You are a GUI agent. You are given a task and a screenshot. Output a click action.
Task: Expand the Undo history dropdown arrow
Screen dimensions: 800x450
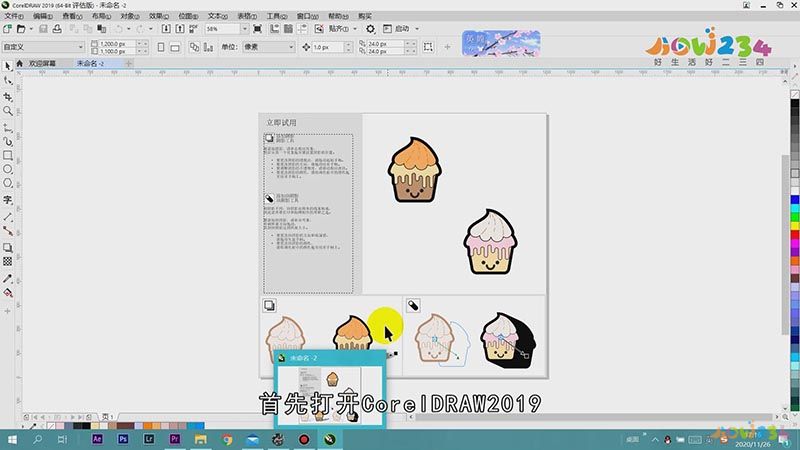(129, 29)
